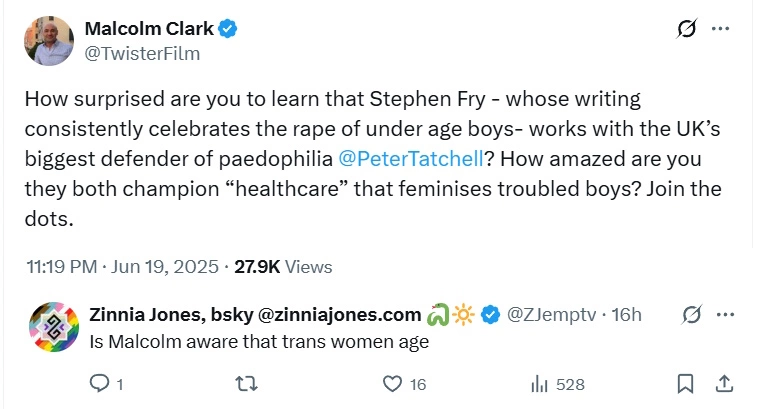Open Grok icon on Zinnia Jones's reply

[x=691, y=315]
